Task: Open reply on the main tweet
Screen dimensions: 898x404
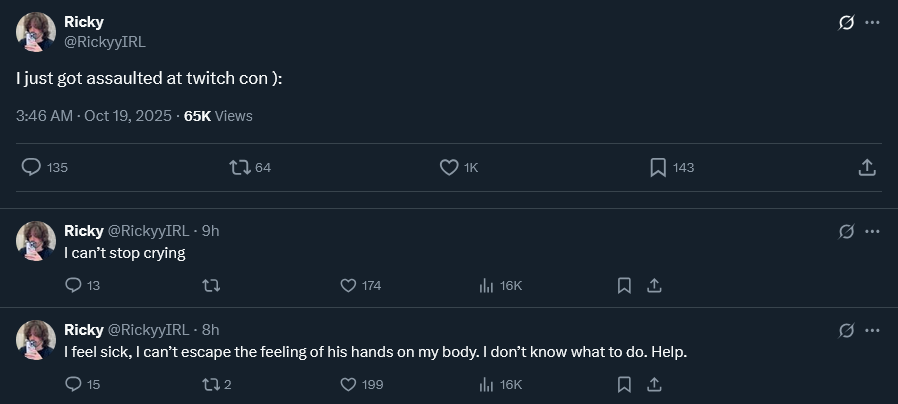Action: pos(31,168)
